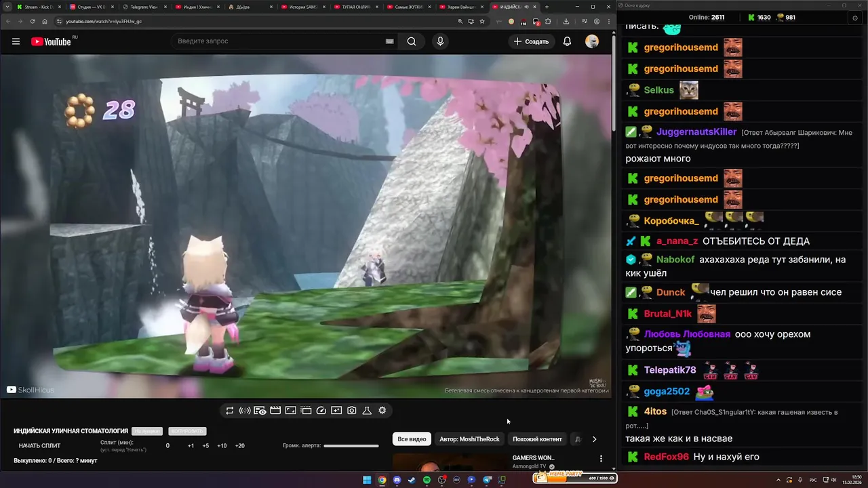Click username RedFox96 in chat

coord(666,457)
